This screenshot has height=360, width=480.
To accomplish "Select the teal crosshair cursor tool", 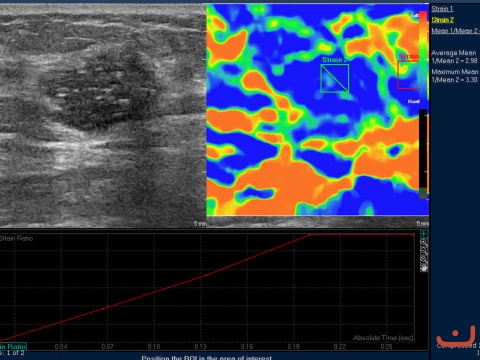I will tap(424, 234).
